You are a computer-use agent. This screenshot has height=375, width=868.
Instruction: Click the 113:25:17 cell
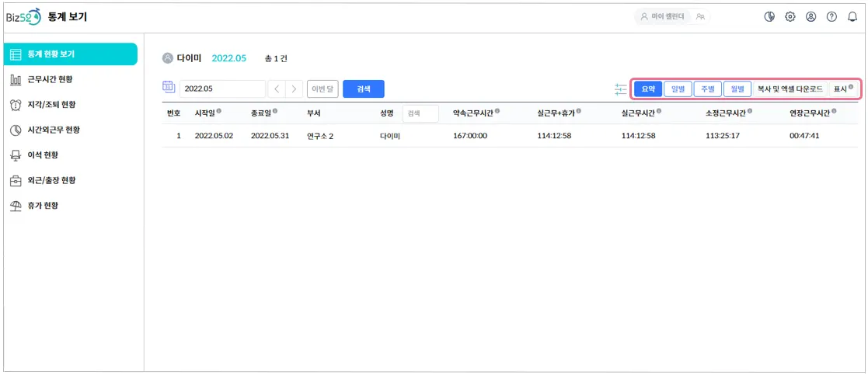[723, 136]
